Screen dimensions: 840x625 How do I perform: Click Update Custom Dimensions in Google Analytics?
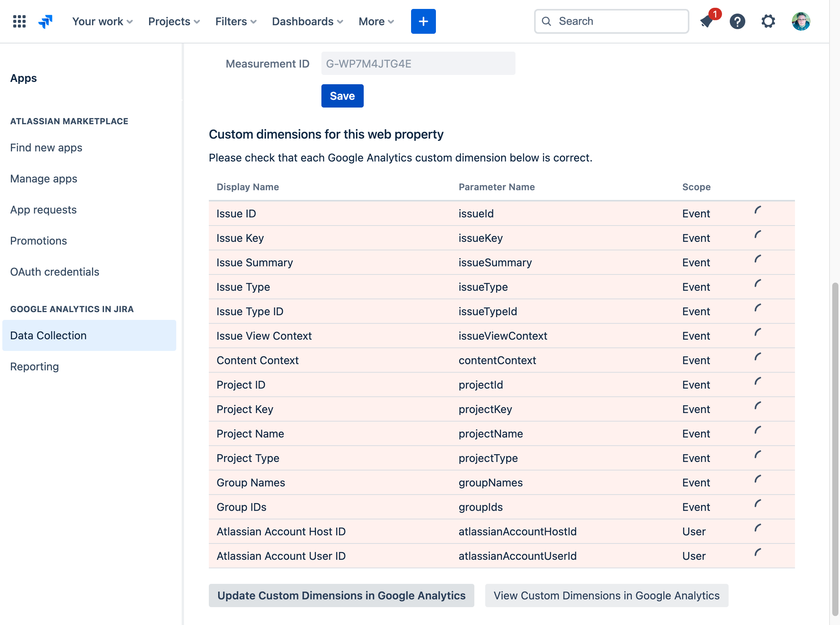pyautogui.click(x=341, y=595)
